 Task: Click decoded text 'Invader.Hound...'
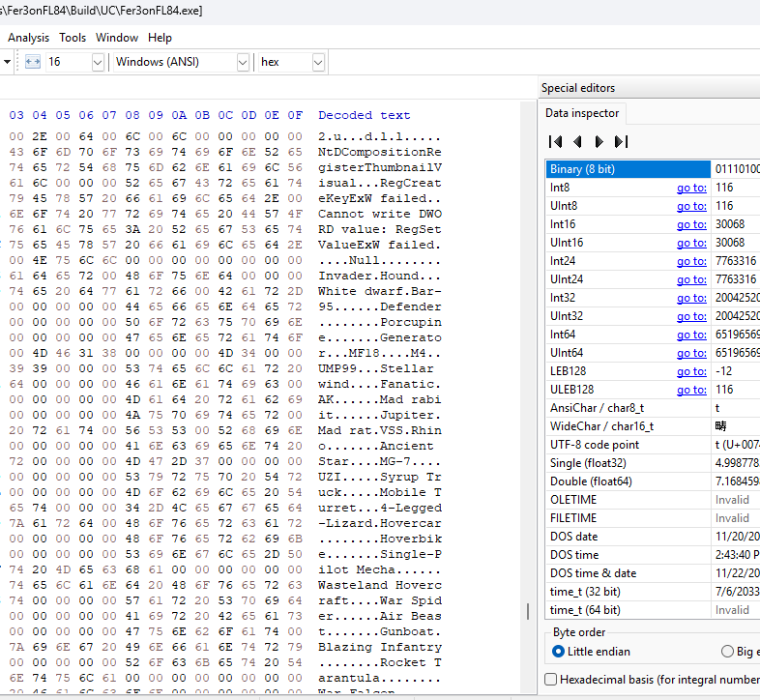[379, 276]
